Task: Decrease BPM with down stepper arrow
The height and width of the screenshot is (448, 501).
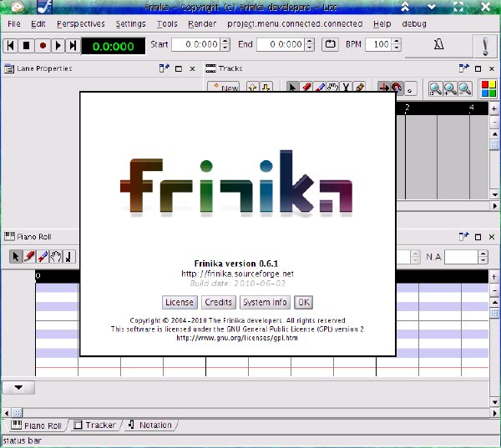Action: [396, 48]
